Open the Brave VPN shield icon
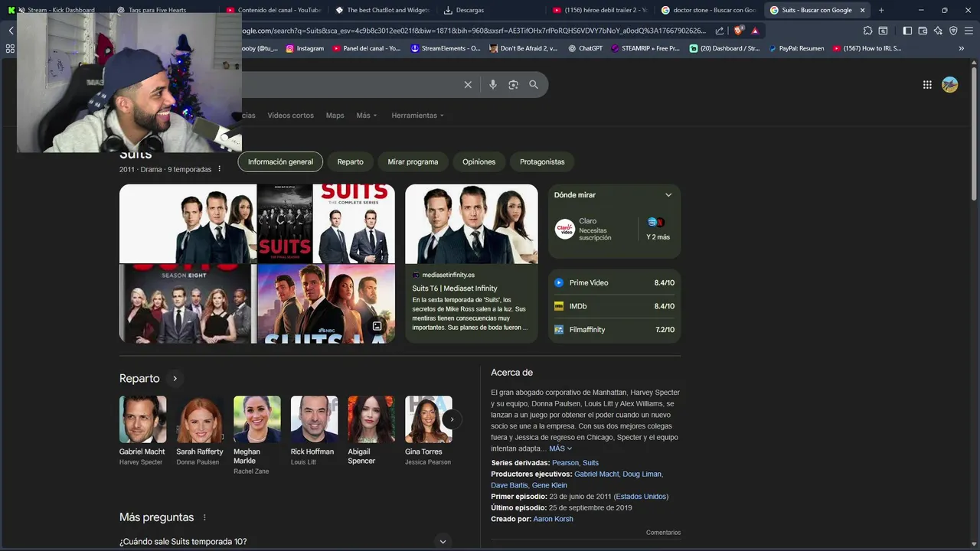The height and width of the screenshot is (551, 980). tap(953, 31)
